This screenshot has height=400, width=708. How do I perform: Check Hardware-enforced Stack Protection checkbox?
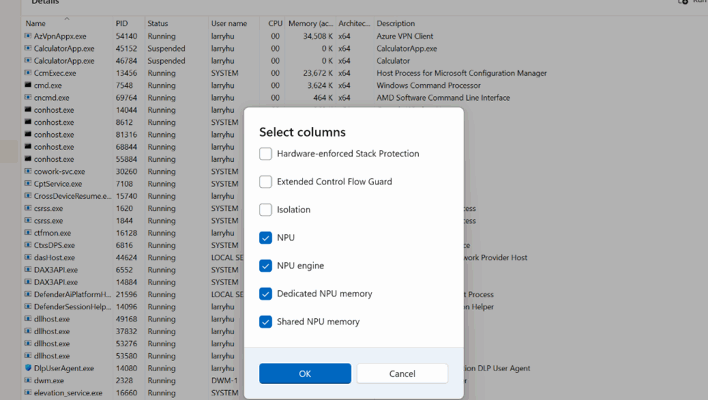pyautogui.click(x=266, y=154)
